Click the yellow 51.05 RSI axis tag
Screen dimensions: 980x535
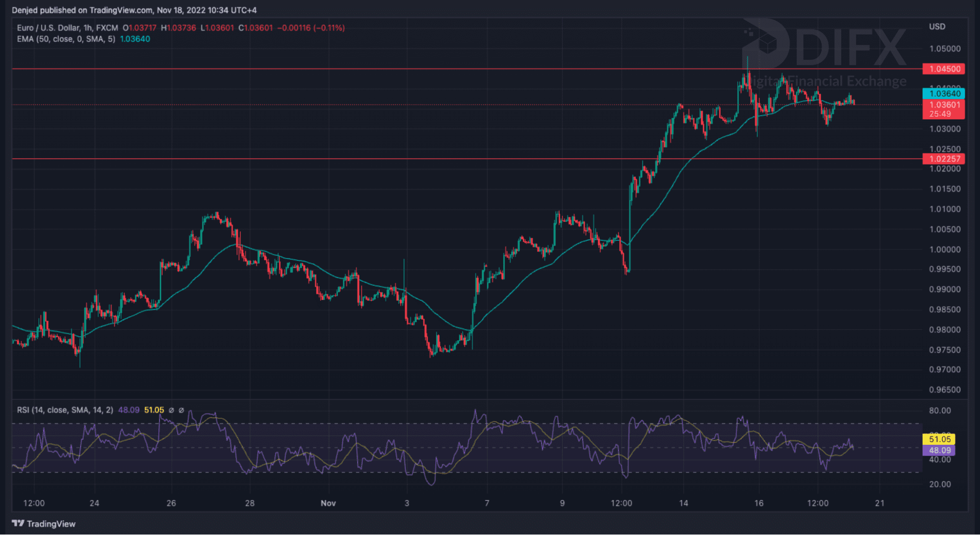(x=938, y=439)
